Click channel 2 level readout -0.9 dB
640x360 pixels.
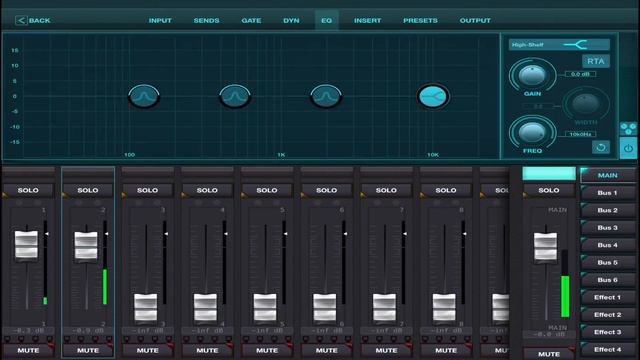[88, 331]
